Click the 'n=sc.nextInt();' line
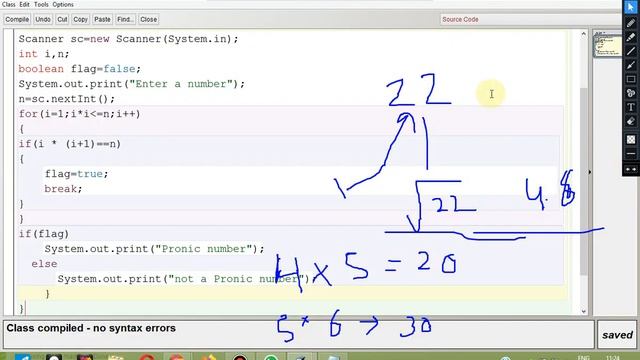640x360 pixels. coord(67,99)
